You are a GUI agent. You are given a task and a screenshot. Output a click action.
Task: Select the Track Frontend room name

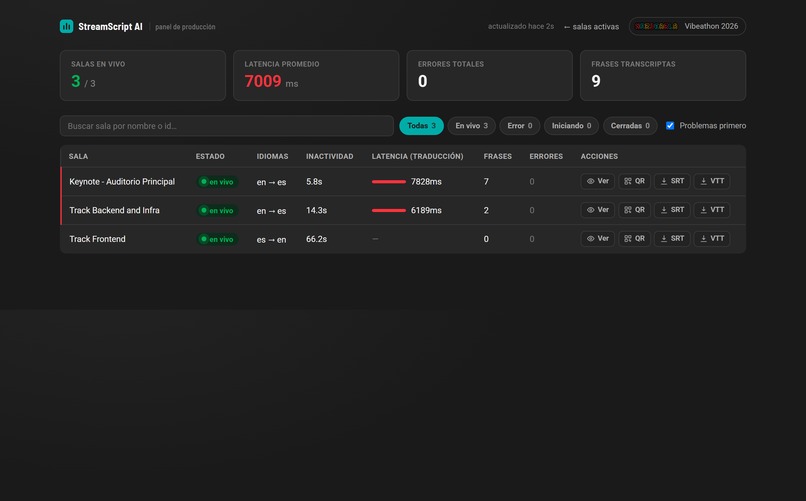[97, 239]
